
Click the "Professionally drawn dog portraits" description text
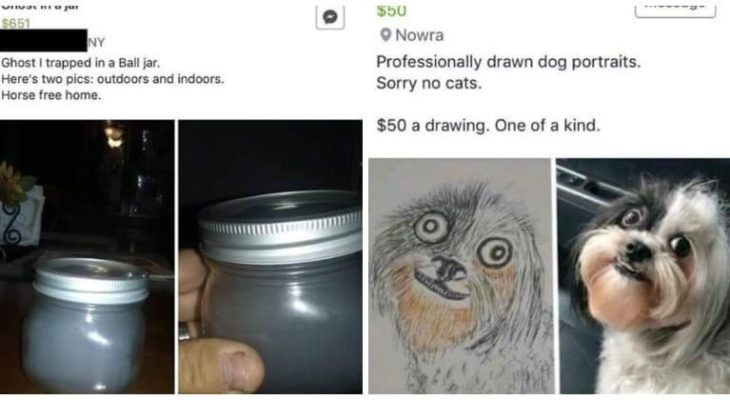point(508,62)
